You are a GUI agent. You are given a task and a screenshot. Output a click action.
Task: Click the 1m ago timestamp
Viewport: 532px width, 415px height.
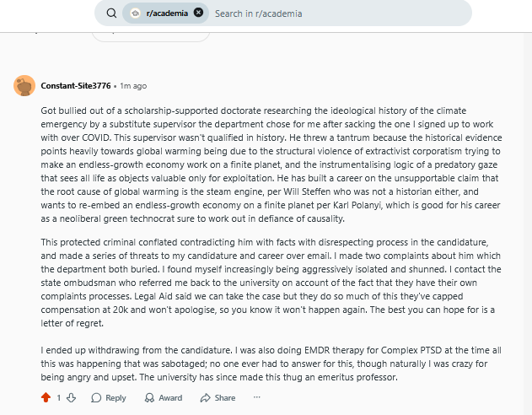133,86
